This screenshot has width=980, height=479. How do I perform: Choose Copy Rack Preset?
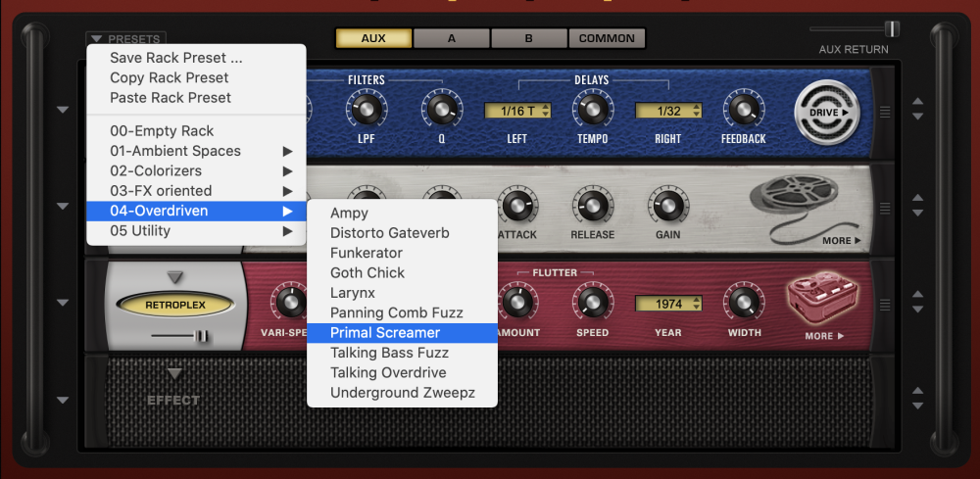pos(196,78)
